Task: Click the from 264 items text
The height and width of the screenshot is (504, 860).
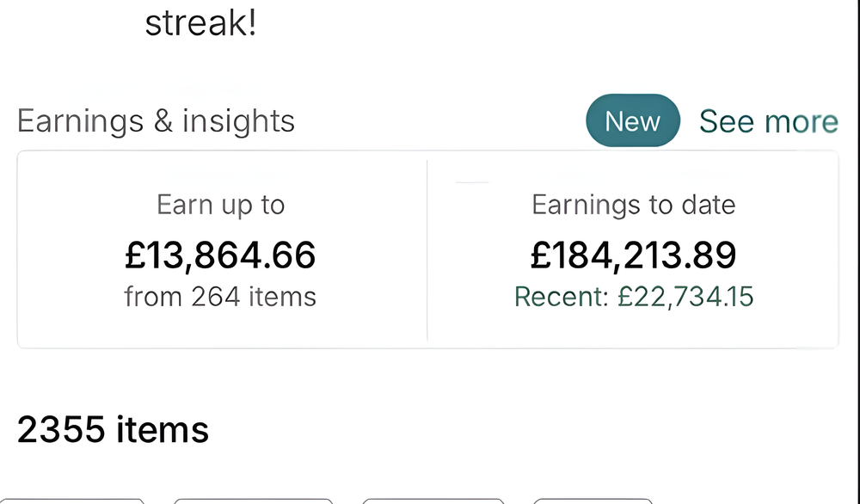Action: pyautogui.click(x=220, y=297)
